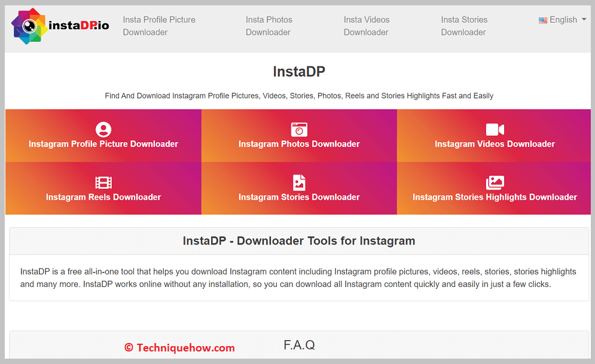Viewport: 595px width, 364px height.
Task: Click the instaDP.io colorful logo
Action: click(60, 26)
